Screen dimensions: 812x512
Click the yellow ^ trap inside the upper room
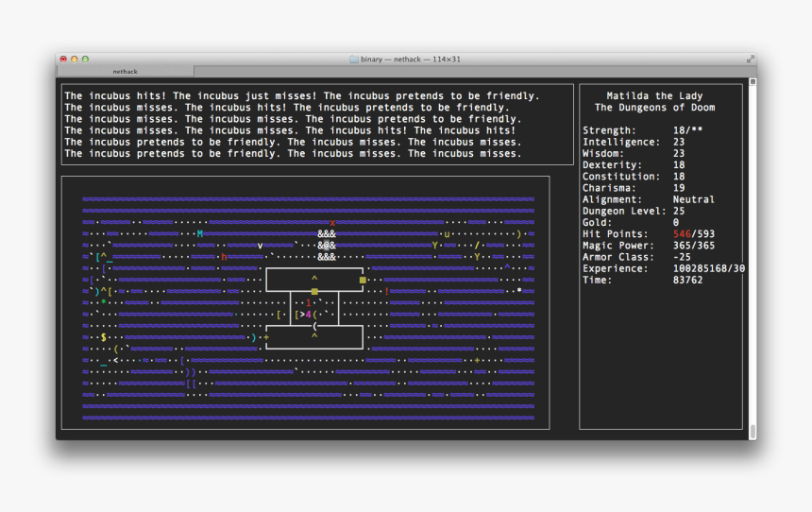(x=314, y=279)
